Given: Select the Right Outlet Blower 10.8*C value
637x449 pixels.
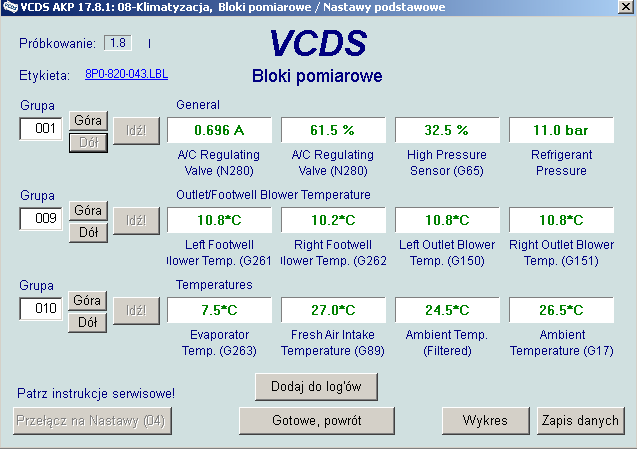Looking at the screenshot, I should click(561, 220).
